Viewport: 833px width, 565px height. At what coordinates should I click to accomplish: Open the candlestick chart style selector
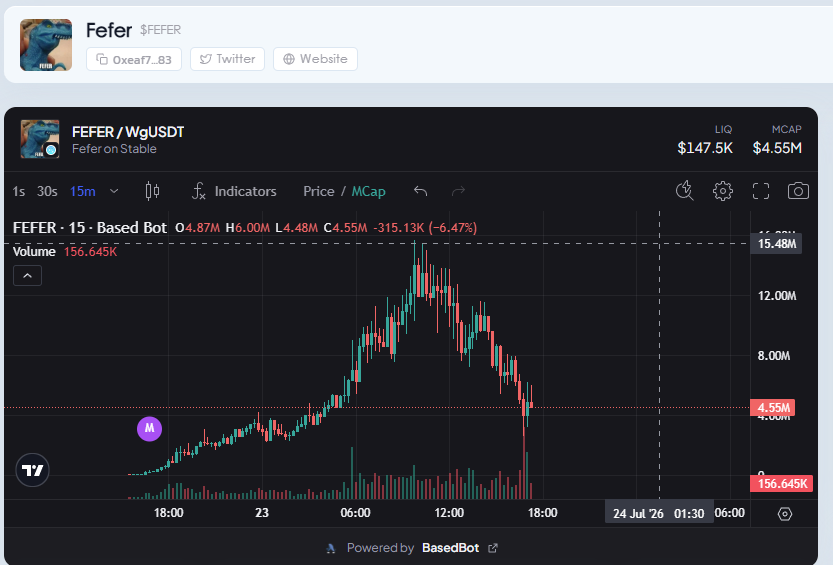pos(152,191)
